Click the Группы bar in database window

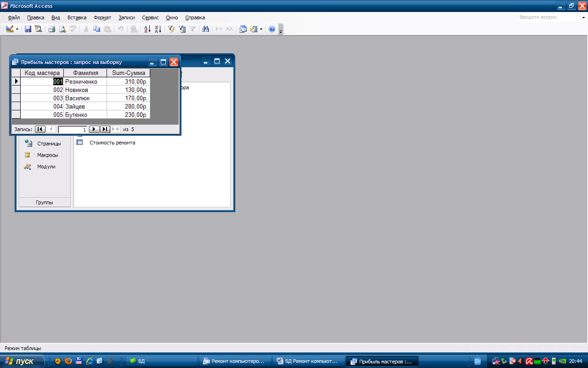point(45,202)
